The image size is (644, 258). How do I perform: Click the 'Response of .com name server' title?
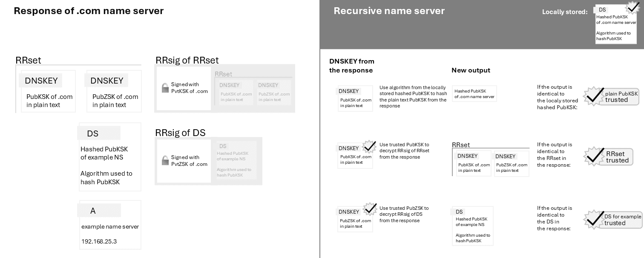click(x=89, y=11)
